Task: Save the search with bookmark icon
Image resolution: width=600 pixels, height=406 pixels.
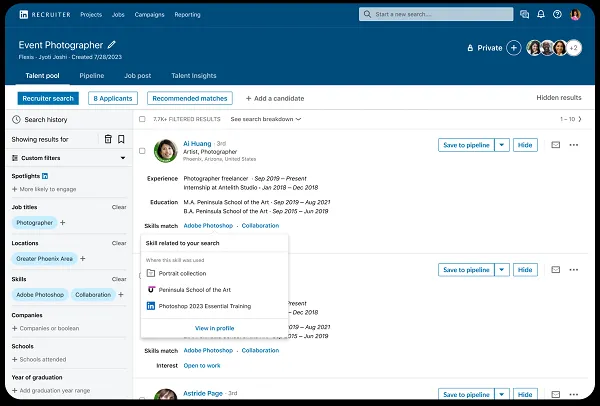Action: coord(121,139)
